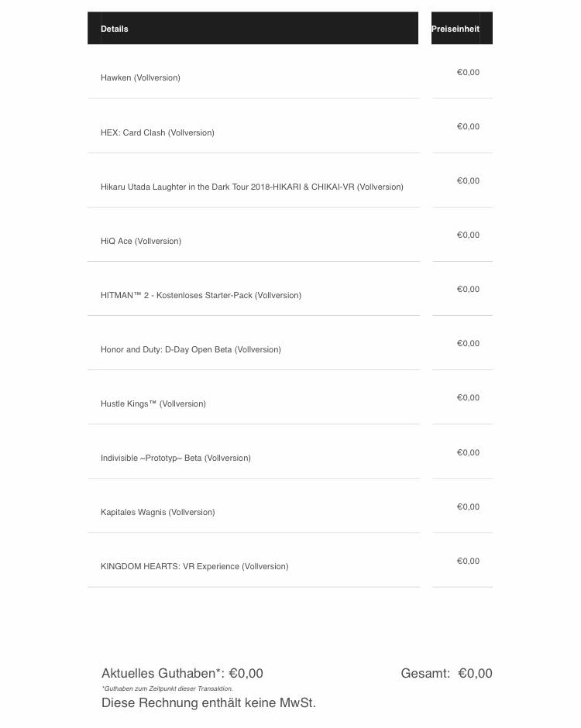The image size is (581, 728).
Task: Click the price of KINGDOM HEARTS VR Experience
Action: point(468,561)
